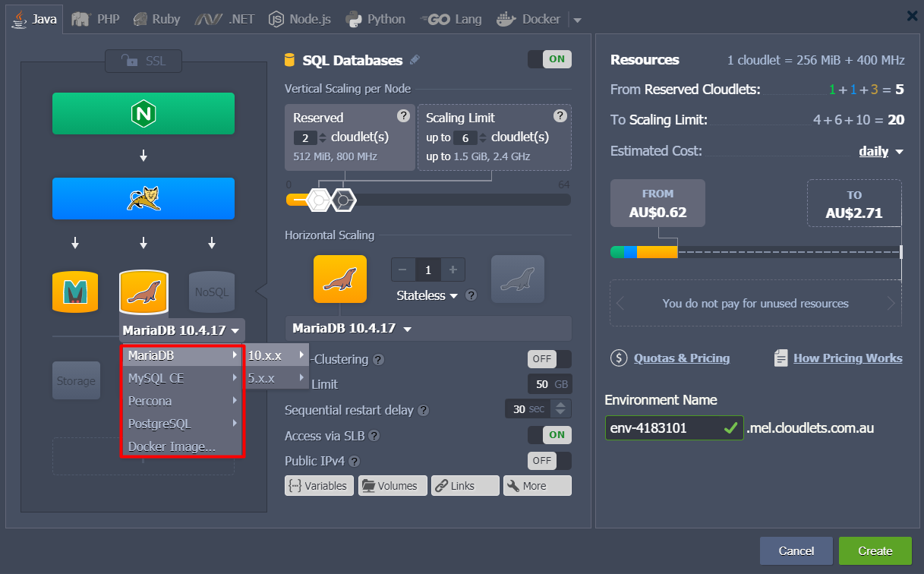
Task: Click the scaling limit slider handle
Action: pyautogui.click(x=344, y=200)
